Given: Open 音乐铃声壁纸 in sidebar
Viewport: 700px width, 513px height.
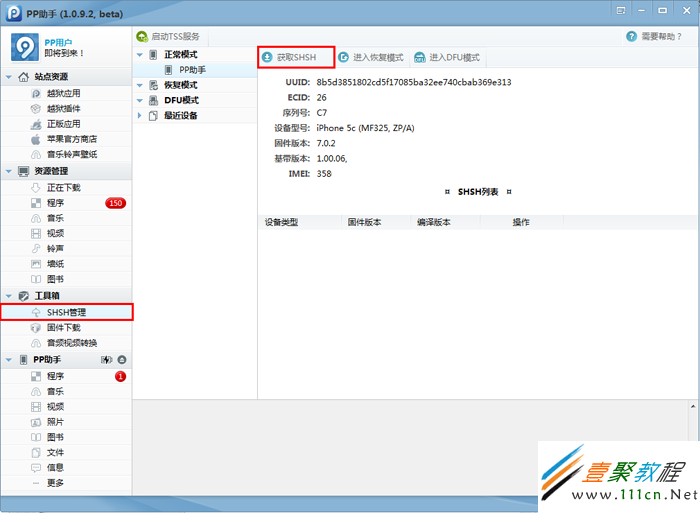Looking at the screenshot, I should (x=66, y=154).
